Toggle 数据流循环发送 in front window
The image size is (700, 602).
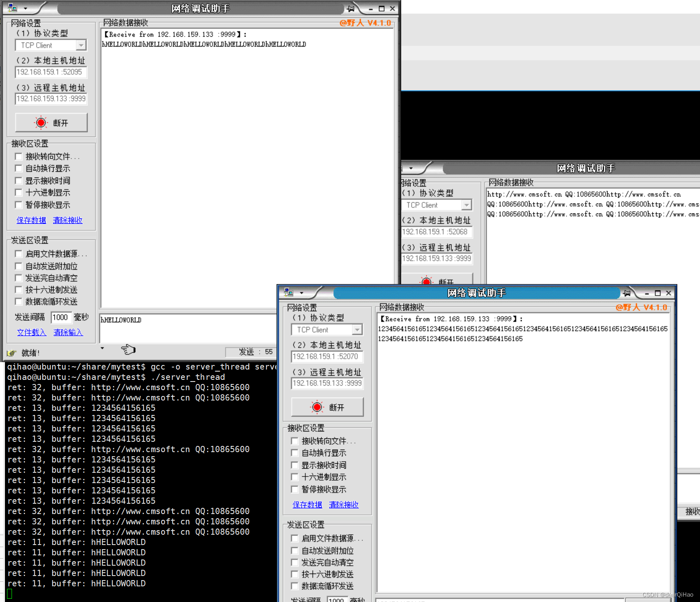click(294, 586)
